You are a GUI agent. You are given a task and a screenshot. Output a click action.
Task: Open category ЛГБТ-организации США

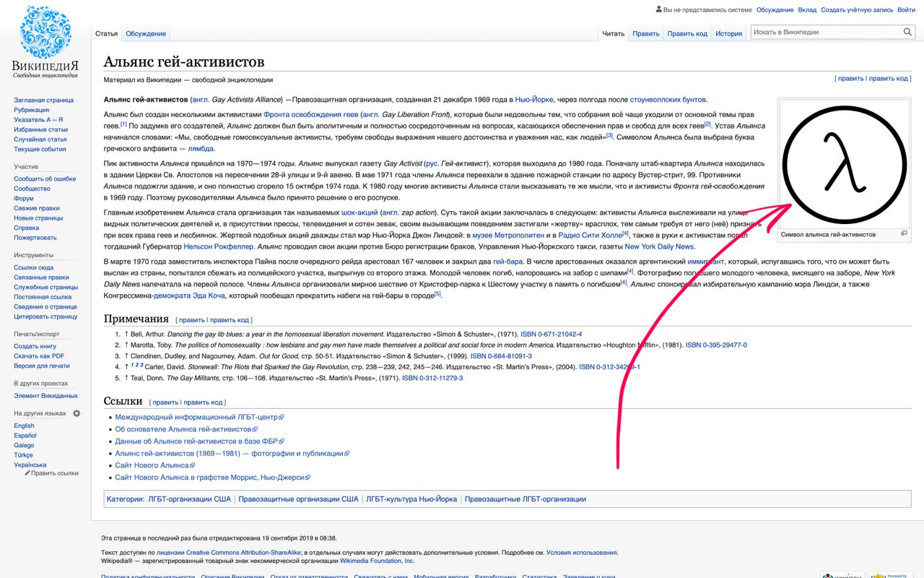pyautogui.click(x=189, y=499)
